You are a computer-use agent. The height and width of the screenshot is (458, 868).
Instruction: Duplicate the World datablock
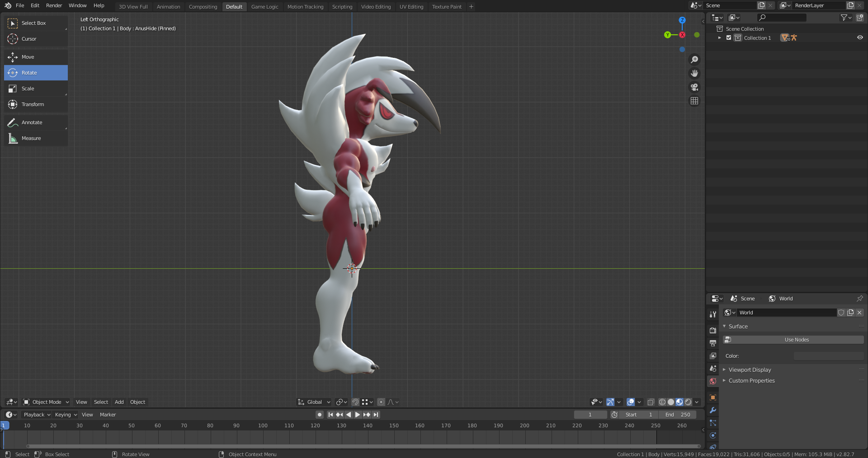(x=850, y=313)
